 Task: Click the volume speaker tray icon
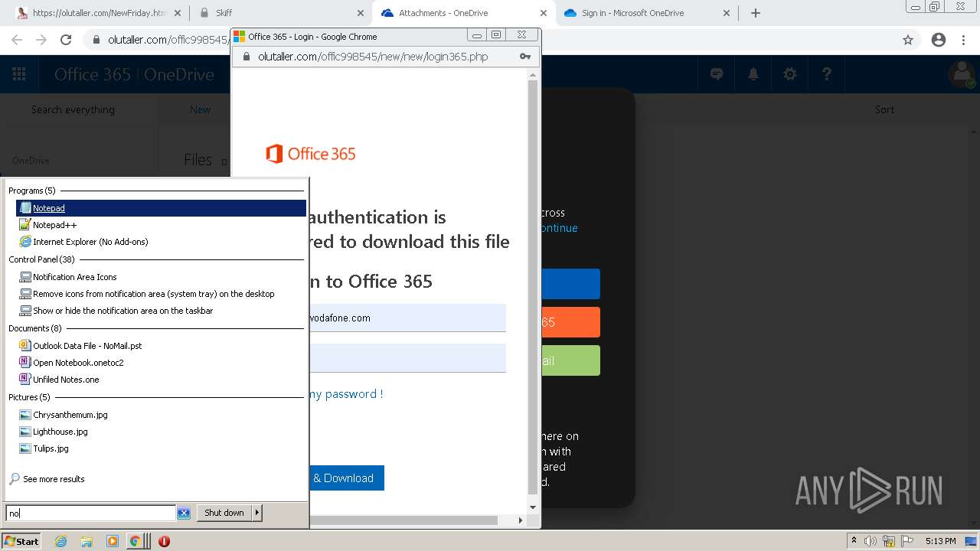pyautogui.click(x=871, y=541)
